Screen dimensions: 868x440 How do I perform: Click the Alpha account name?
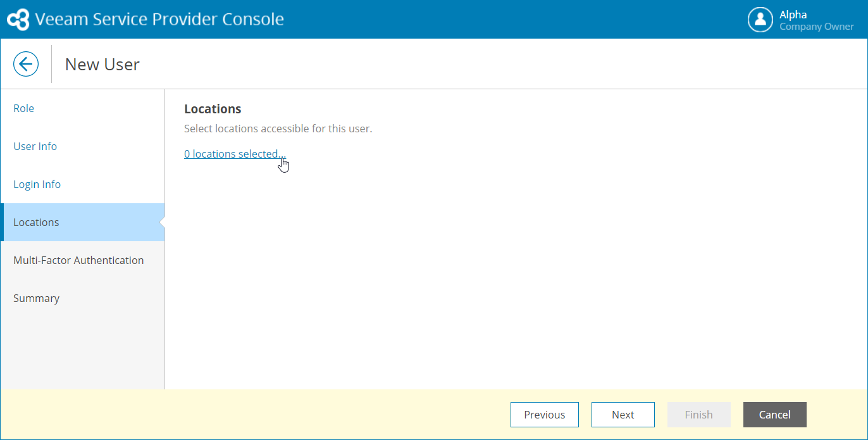coord(793,15)
